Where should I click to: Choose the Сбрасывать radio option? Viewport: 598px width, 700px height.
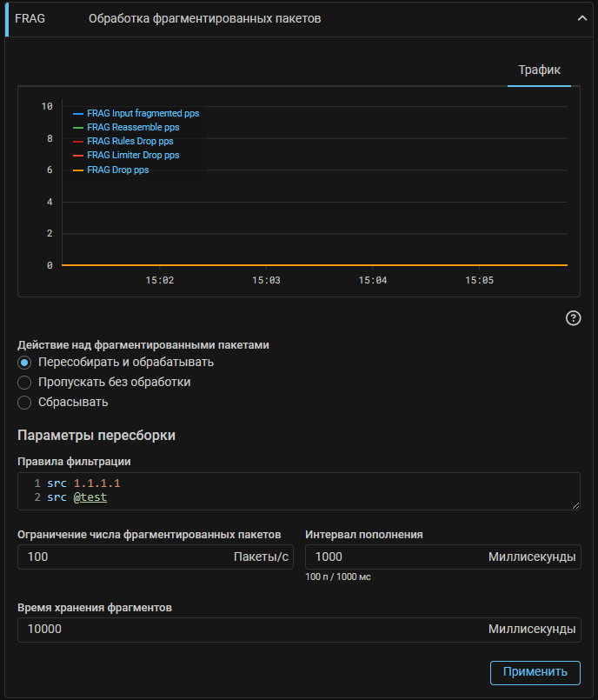pos(24,403)
